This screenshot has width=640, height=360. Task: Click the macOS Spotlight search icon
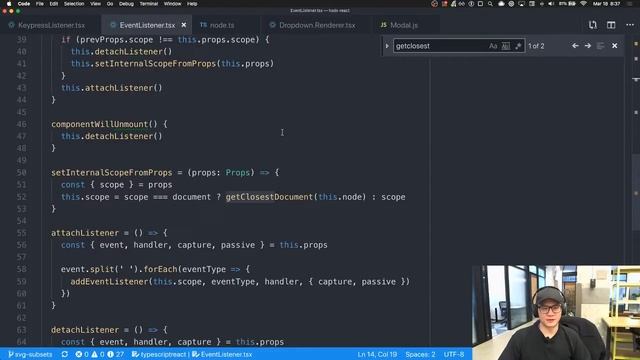click(490, 4)
